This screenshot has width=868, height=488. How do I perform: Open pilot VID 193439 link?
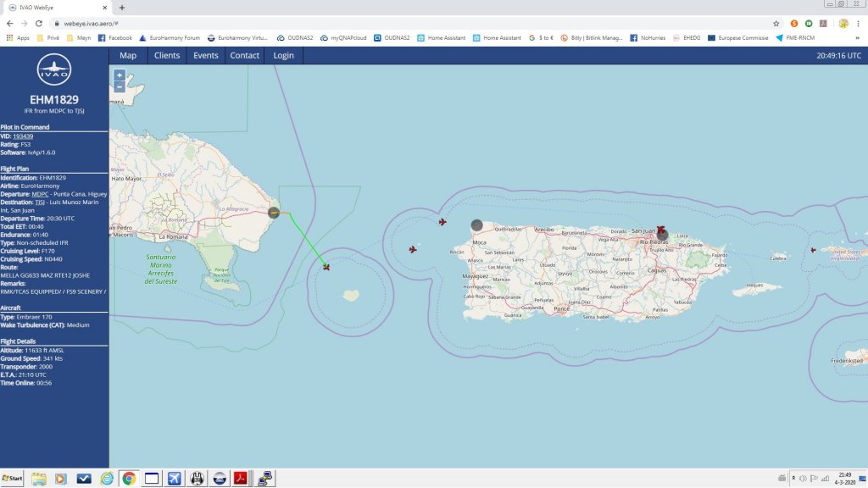click(24, 136)
